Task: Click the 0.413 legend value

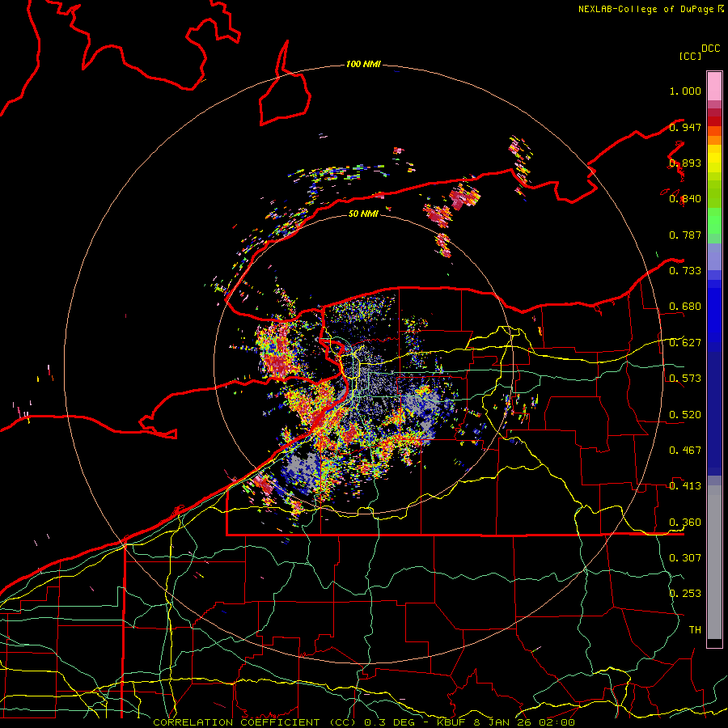Action: coord(685,486)
